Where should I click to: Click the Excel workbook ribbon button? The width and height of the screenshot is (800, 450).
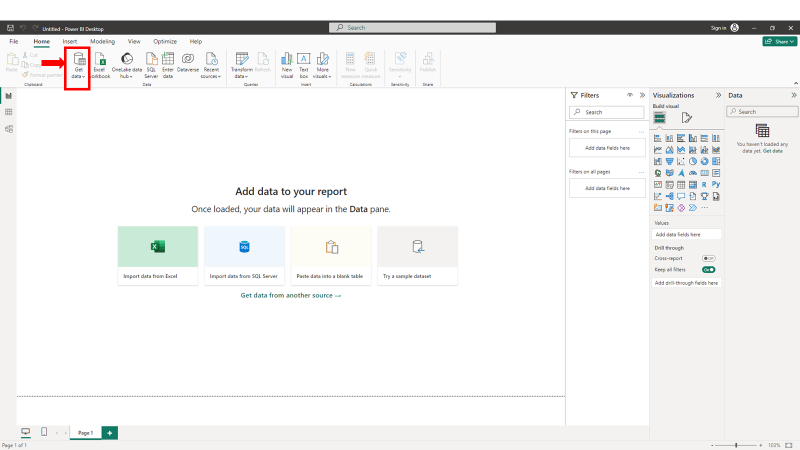[100, 65]
